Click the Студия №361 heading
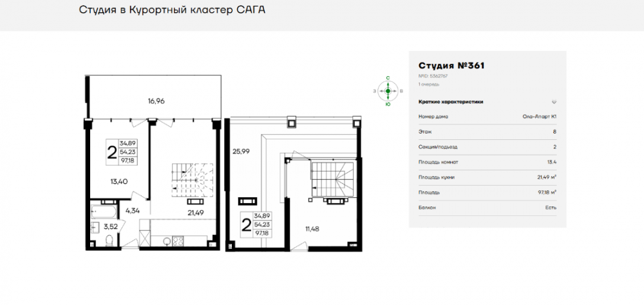Viewport: 644px width, 305px height. pos(451,65)
